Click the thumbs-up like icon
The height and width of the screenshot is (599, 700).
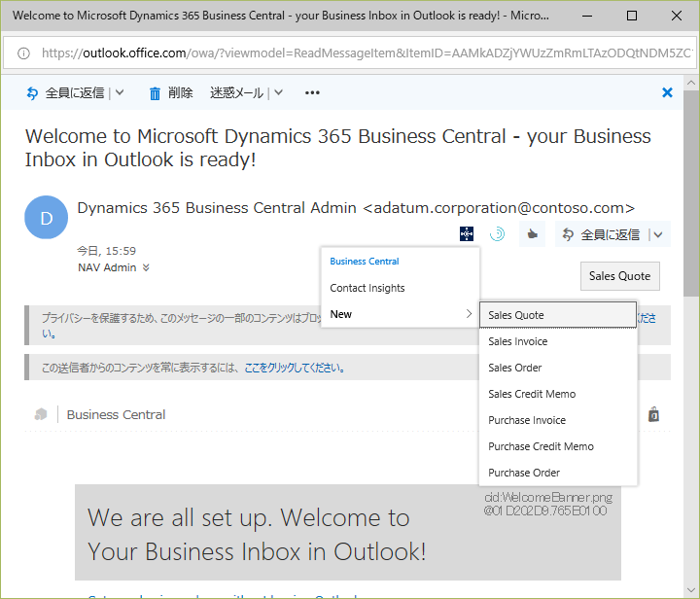tap(531, 233)
